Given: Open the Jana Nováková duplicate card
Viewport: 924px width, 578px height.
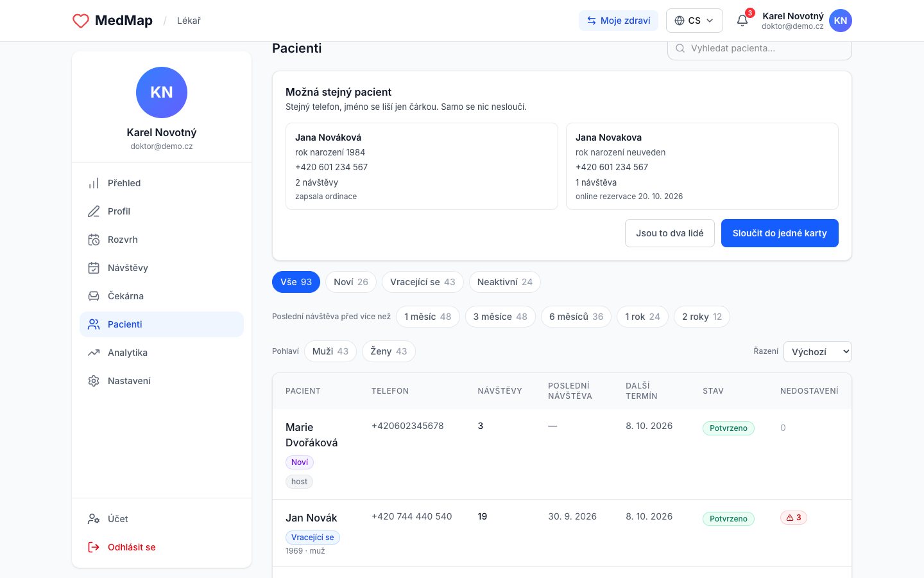Looking at the screenshot, I should click(x=422, y=166).
